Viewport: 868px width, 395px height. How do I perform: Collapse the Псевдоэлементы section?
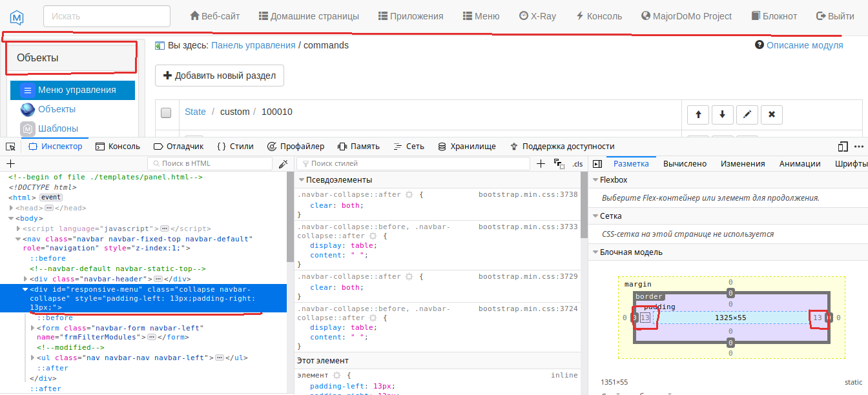tap(301, 180)
